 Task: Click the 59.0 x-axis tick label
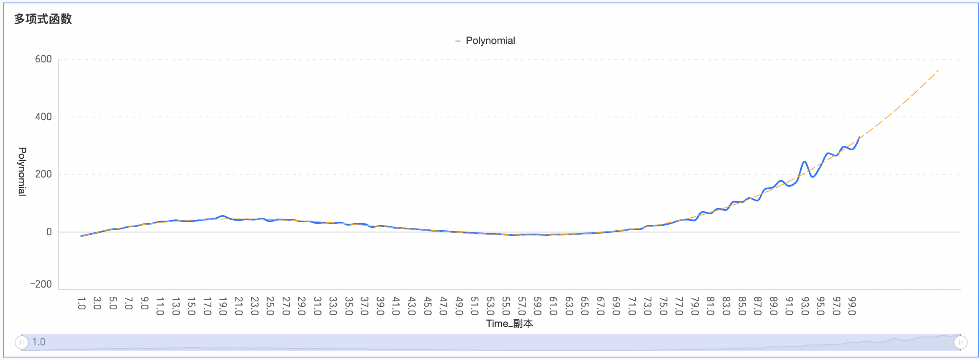(538, 306)
